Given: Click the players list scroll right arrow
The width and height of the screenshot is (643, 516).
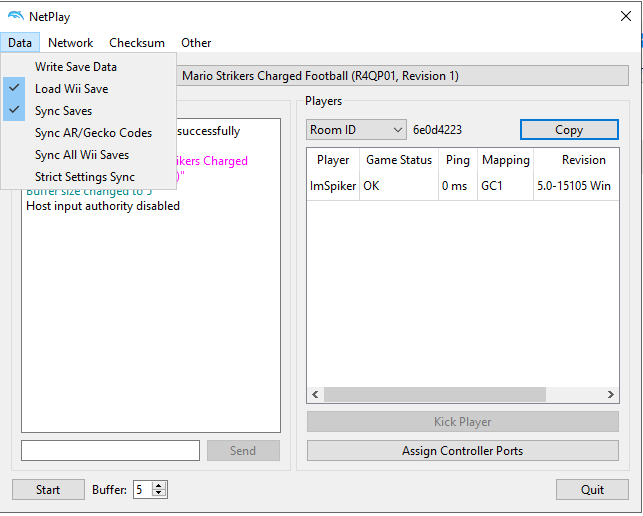Looking at the screenshot, I should pos(611,395).
